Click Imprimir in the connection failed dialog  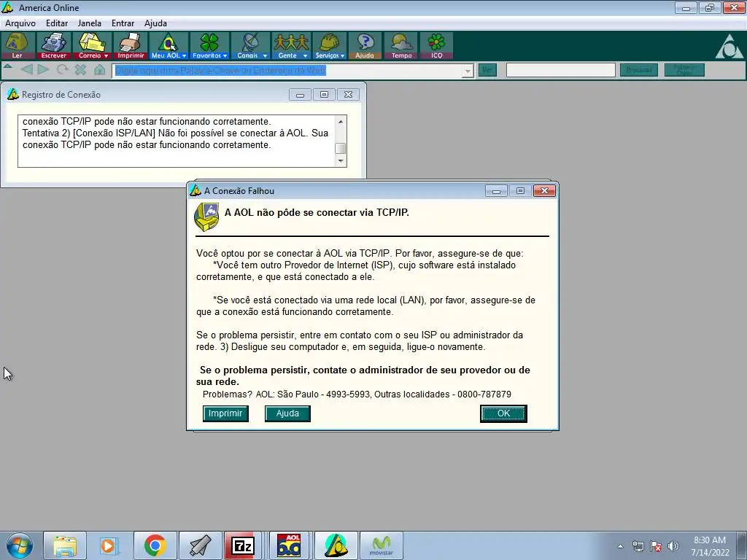[225, 413]
